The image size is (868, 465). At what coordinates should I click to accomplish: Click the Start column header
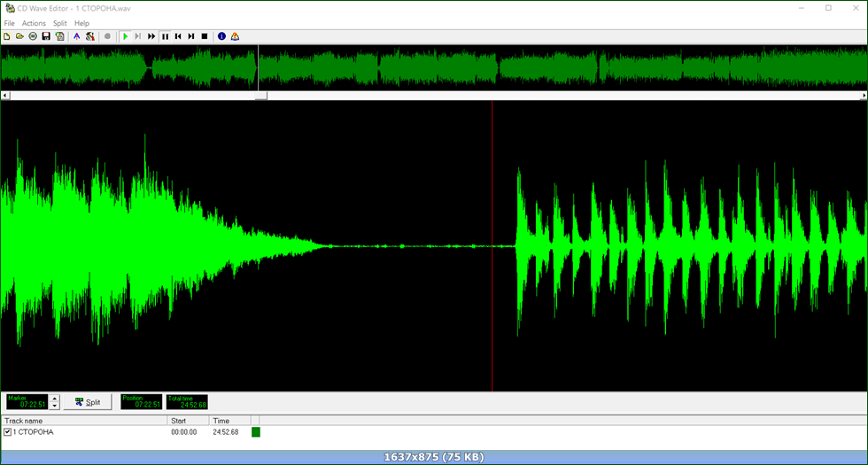point(188,421)
